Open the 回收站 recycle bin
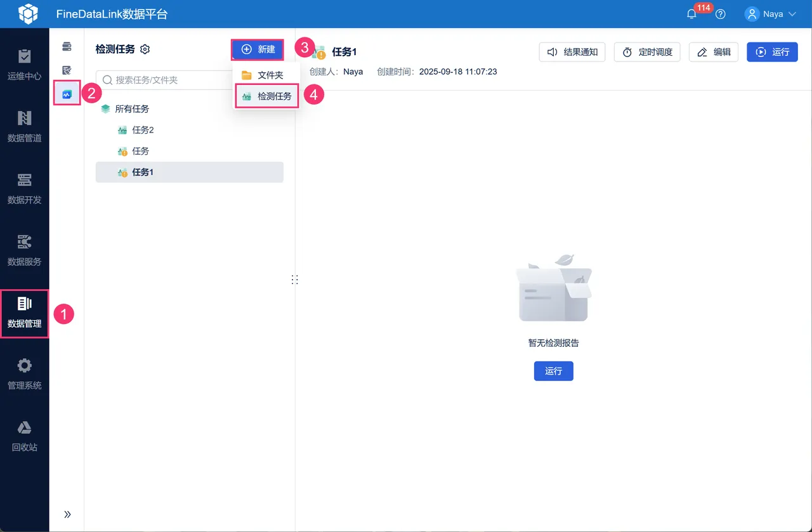This screenshot has height=532, width=812. (24, 436)
